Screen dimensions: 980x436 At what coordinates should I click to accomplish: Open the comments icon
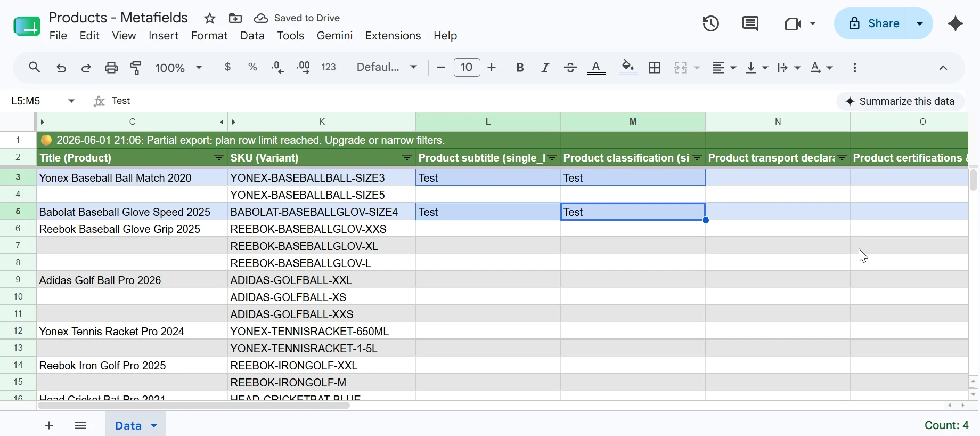pos(750,23)
